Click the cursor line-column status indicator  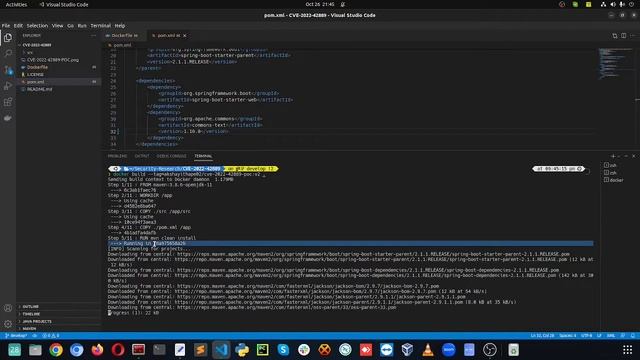pyautogui.click(x=542, y=336)
